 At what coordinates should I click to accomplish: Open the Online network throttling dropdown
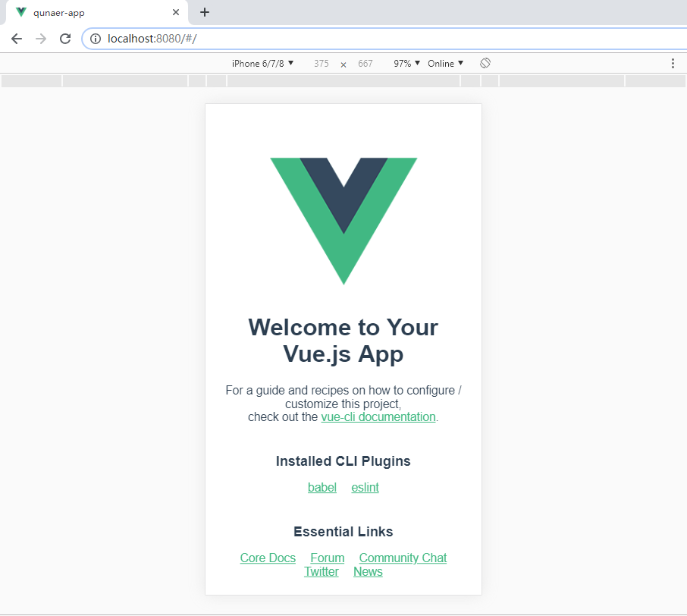tap(446, 64)
